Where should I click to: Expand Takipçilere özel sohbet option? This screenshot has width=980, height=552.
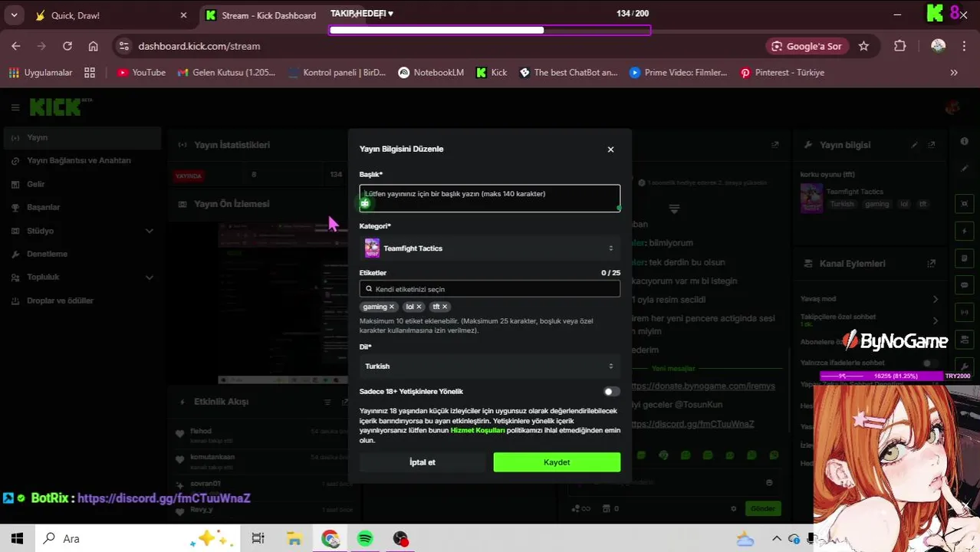tap(935, 320)
